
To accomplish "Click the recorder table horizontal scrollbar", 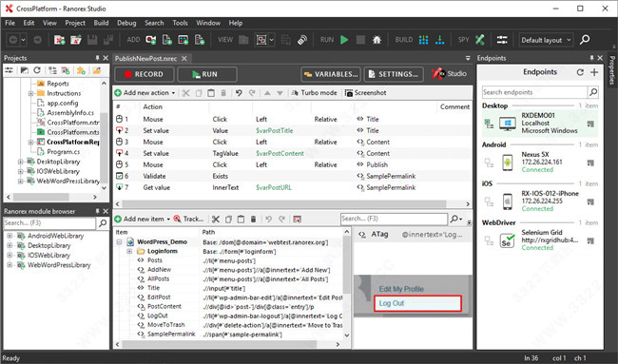I will (x=292, y=204).
